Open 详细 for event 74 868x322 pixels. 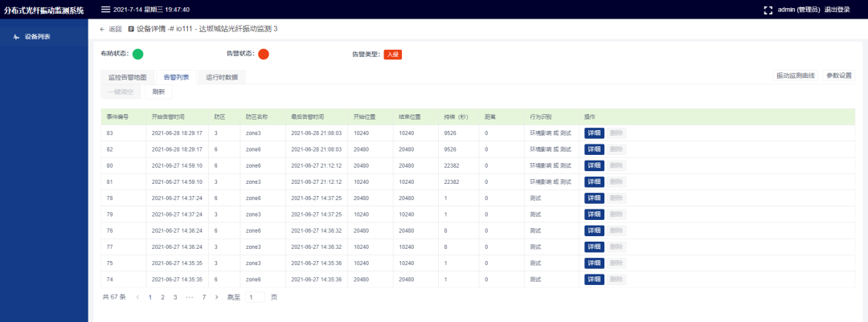(x=594, y=279)
